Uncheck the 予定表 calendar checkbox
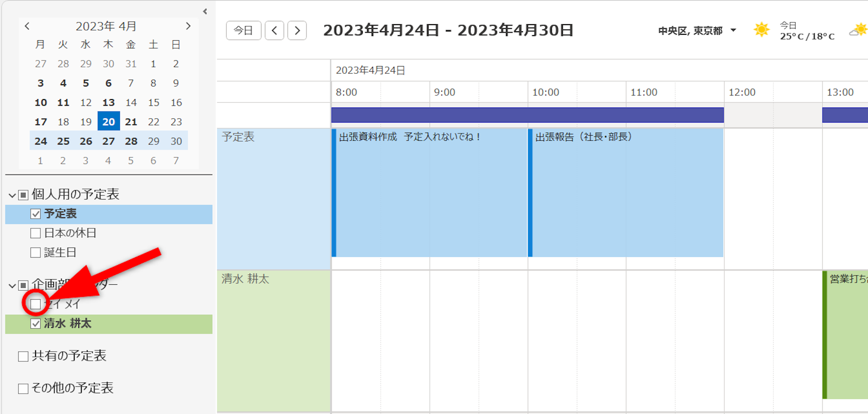 (x=36, y=214)
